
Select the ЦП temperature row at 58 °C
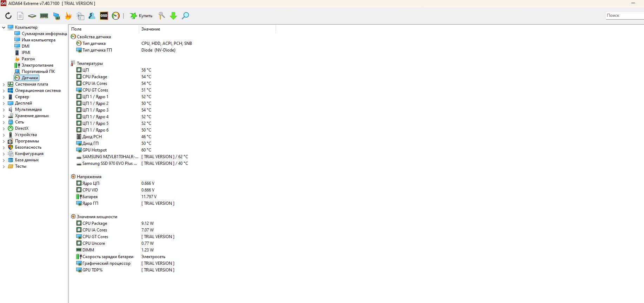[x=86, y=70]
